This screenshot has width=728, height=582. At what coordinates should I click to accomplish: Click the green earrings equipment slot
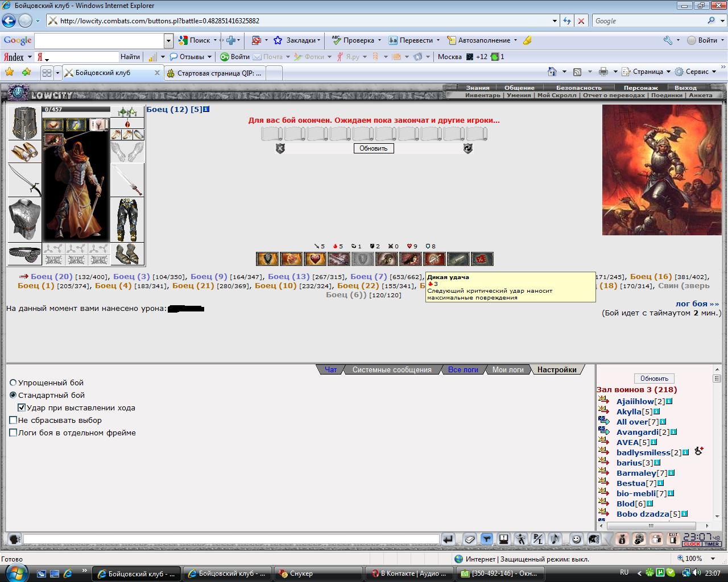click(x=127, y=111)
